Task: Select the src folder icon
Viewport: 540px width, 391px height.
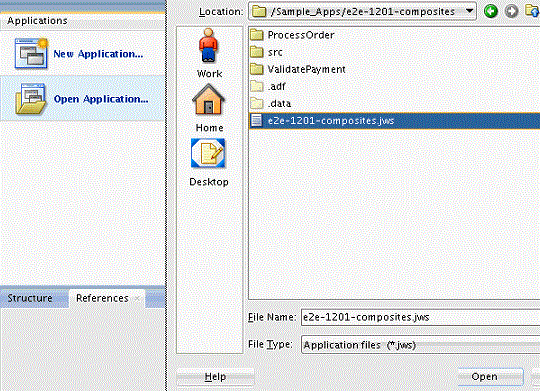Action: (x=257, y=52)
